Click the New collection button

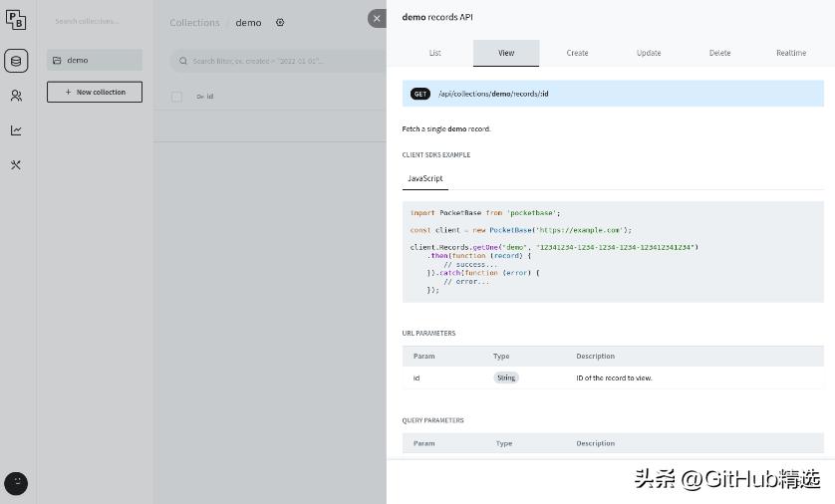(95, 92)
